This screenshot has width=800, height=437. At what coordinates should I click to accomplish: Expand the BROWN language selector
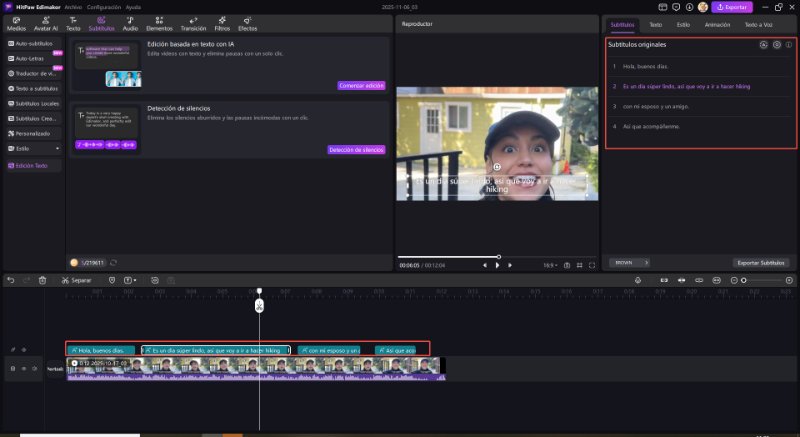(630, 262)
